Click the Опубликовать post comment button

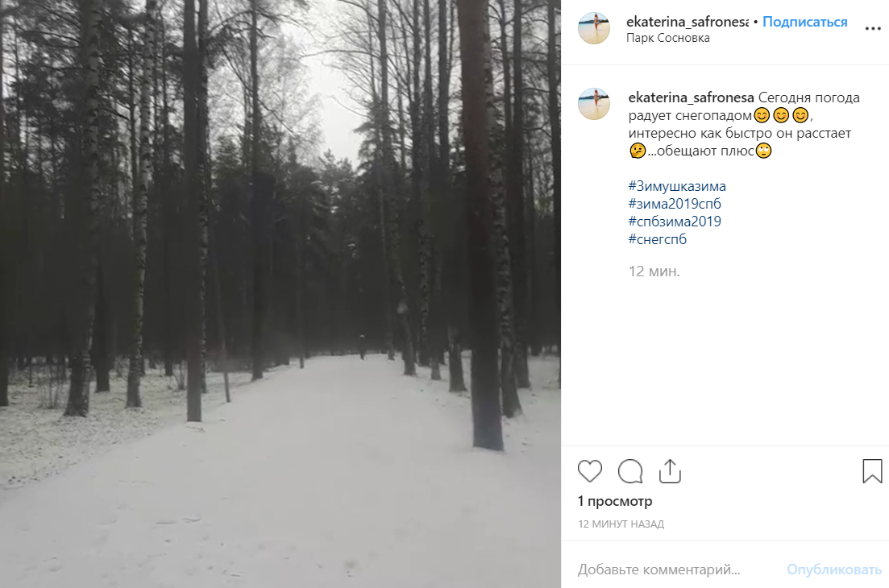(x=834, y=569)
